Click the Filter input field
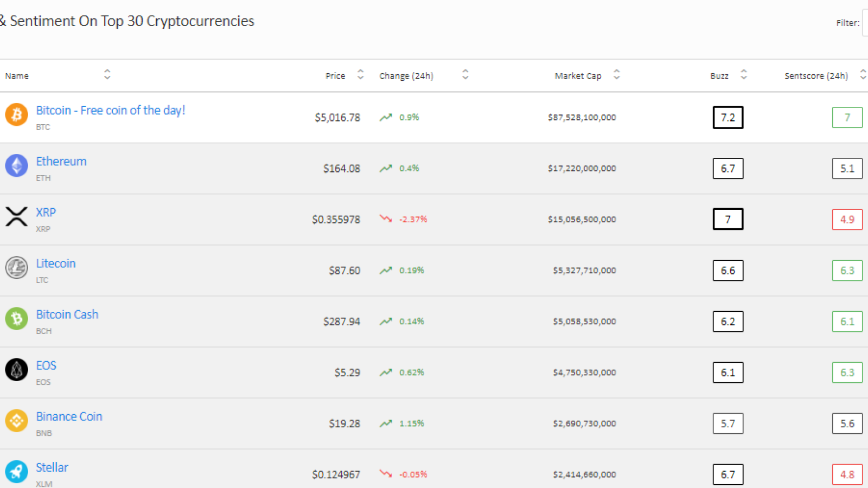The image size is (868, 488). [865, 23]
